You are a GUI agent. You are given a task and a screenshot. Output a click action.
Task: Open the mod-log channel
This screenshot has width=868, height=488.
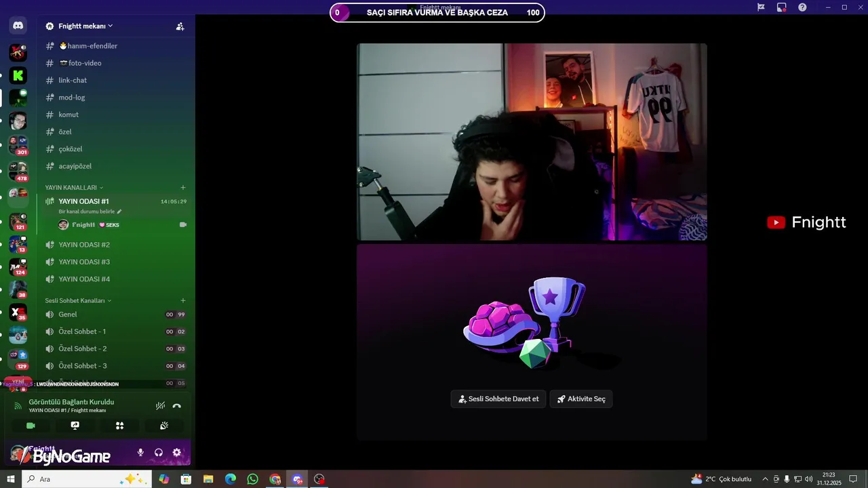115,97
